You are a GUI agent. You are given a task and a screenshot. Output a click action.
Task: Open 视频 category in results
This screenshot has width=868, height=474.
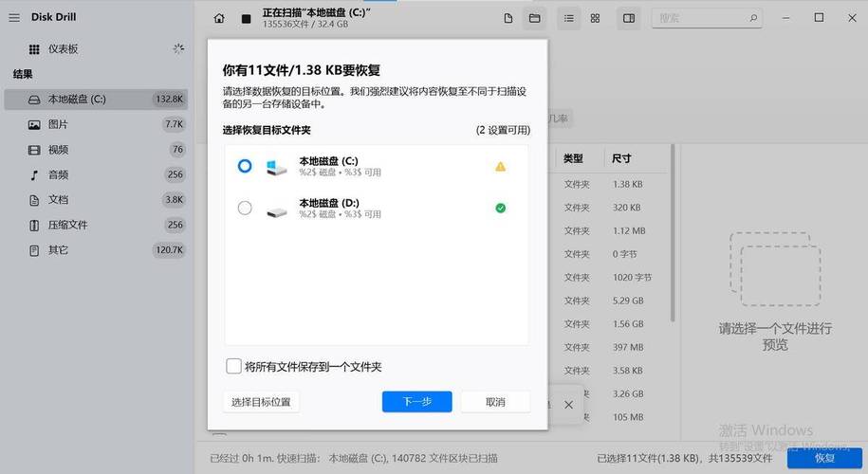click(x=97, y=150)
